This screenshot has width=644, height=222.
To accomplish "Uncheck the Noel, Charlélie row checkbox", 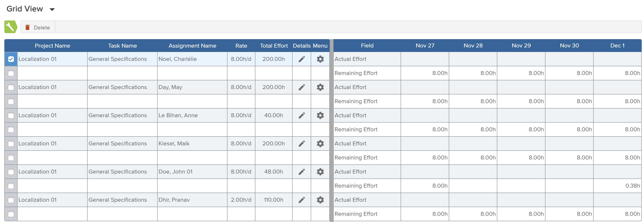I will pos(11,59).
